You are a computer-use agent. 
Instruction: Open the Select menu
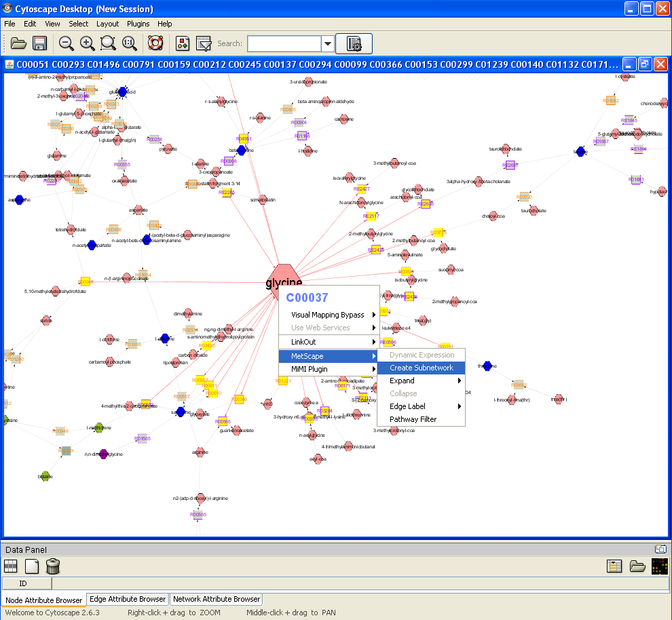click(79, 24)
